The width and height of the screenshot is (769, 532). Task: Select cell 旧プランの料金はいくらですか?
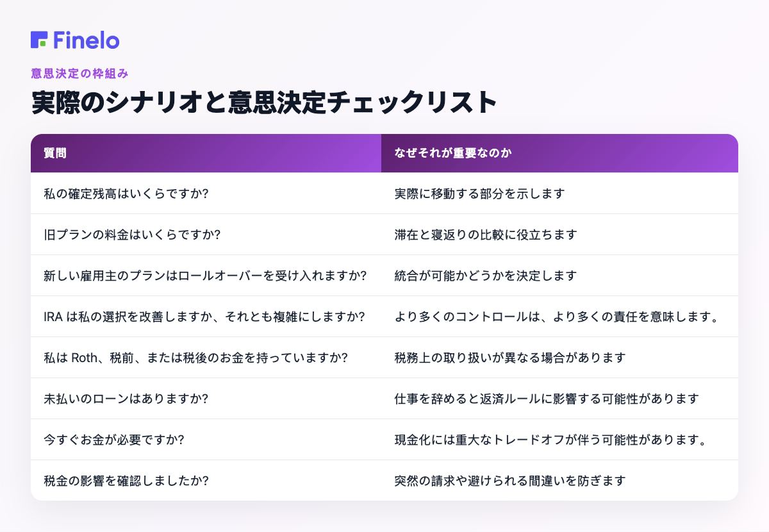(206, 234)
